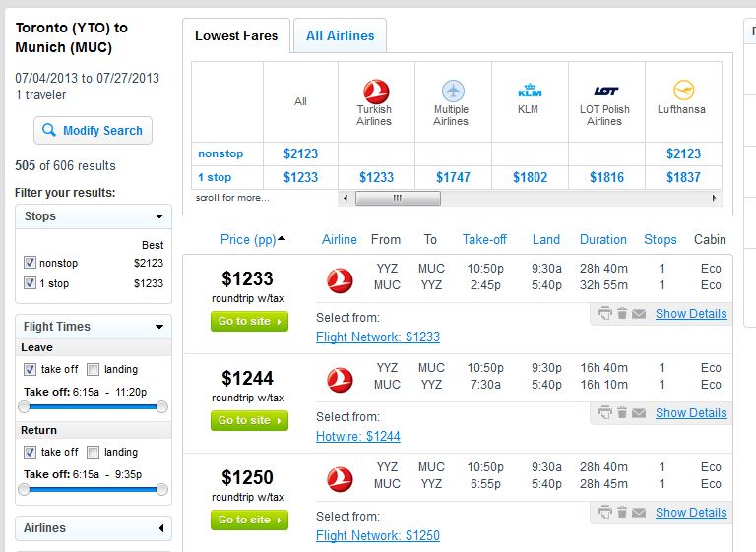Switch to the All Airlines tab
This screenshot has height=552, width=756.
pyautogui.click(x=340, y=35)
